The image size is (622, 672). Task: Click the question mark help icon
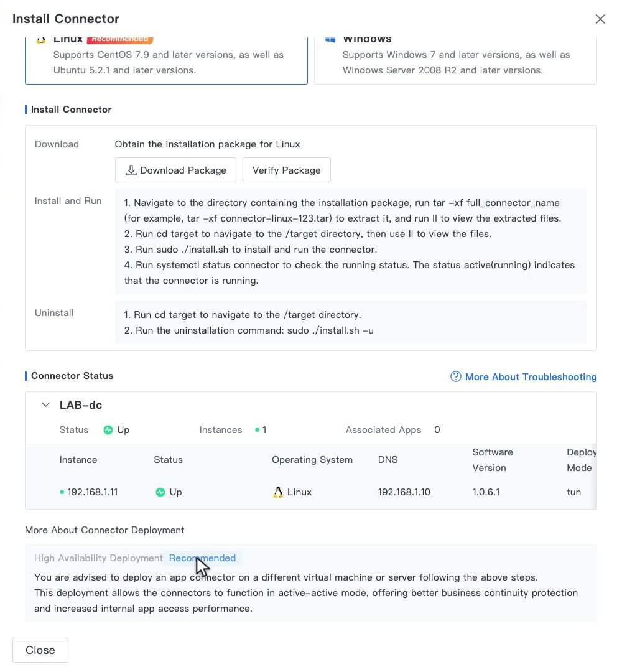click(455, 376)
